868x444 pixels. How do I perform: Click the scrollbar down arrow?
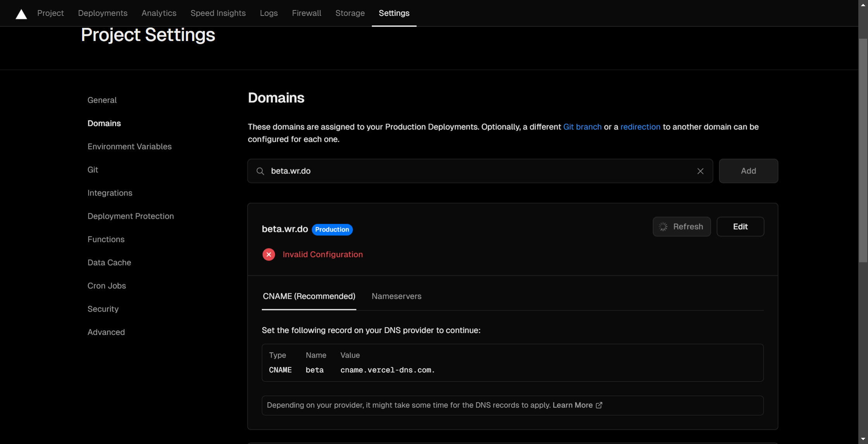[863, 439]
